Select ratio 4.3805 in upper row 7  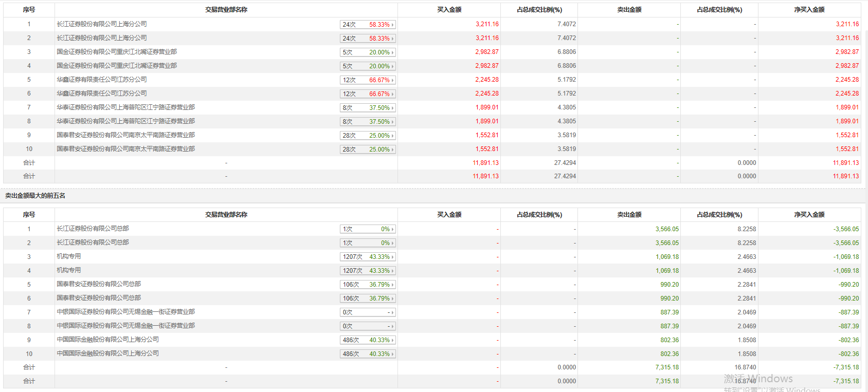[567, 107]
